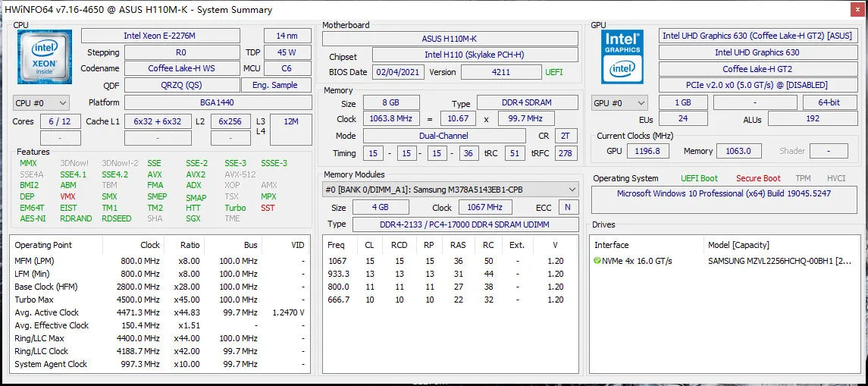Click the QRZQ (QS) QDF field

[x=182, y=85]
